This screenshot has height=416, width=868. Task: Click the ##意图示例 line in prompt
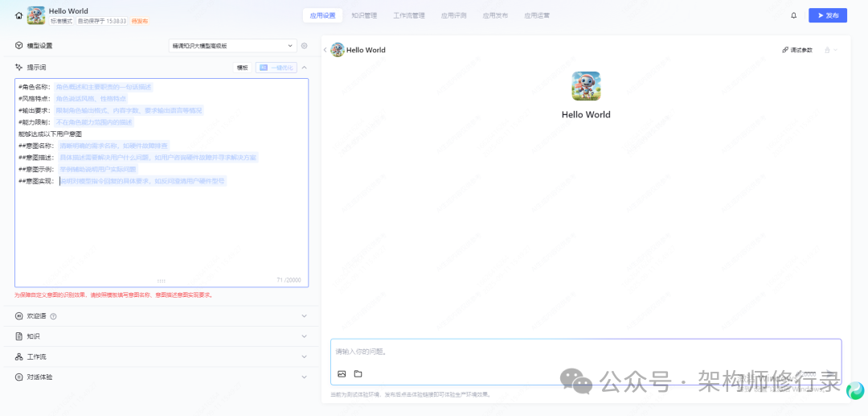coord(78,169)
